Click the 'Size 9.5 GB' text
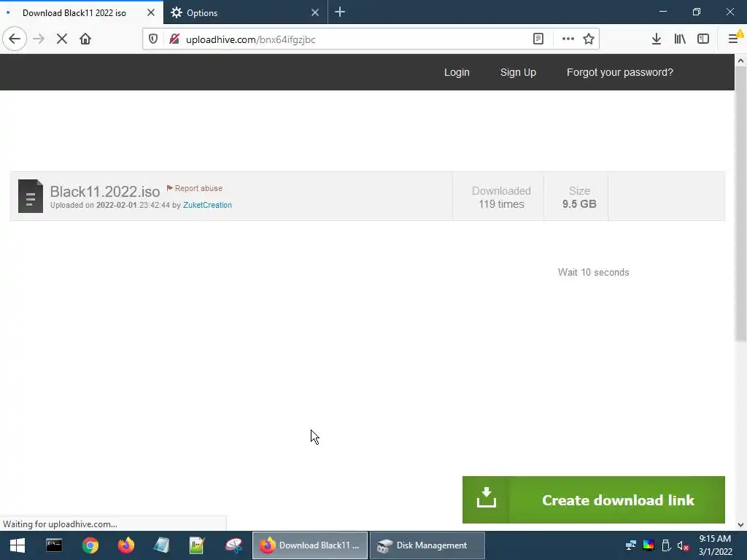 pos(579,198)
